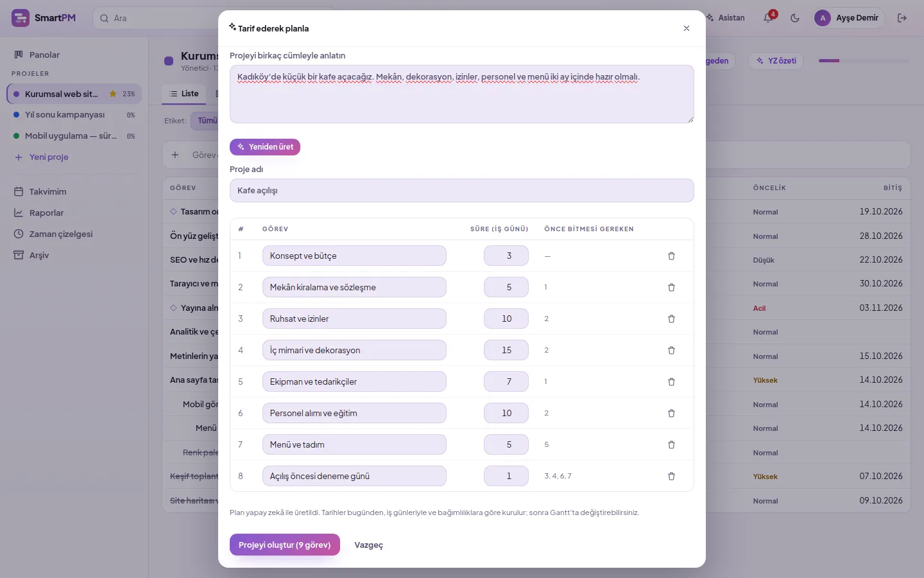Screen dimensions: 924x578
Task: Toggle dark mode moon icon
Action: point(795,18)
